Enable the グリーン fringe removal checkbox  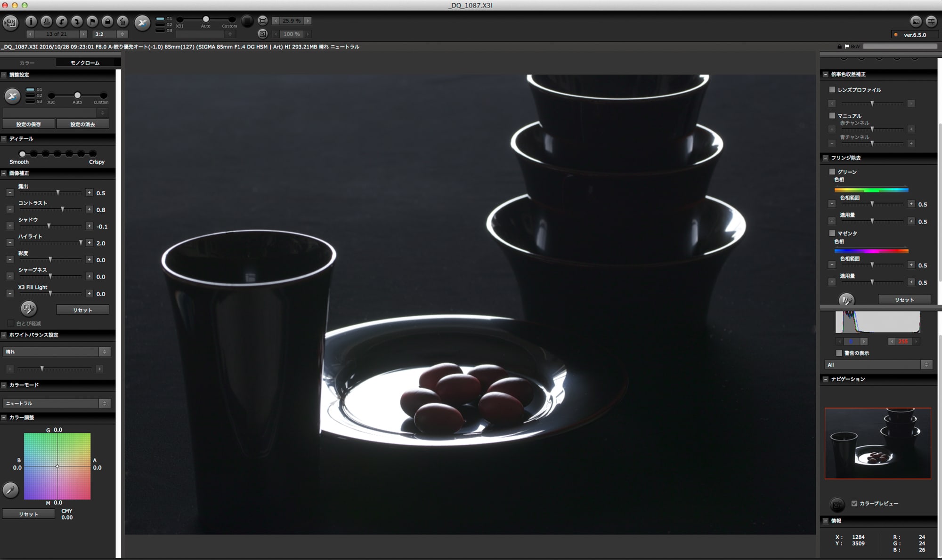[832, 172]
